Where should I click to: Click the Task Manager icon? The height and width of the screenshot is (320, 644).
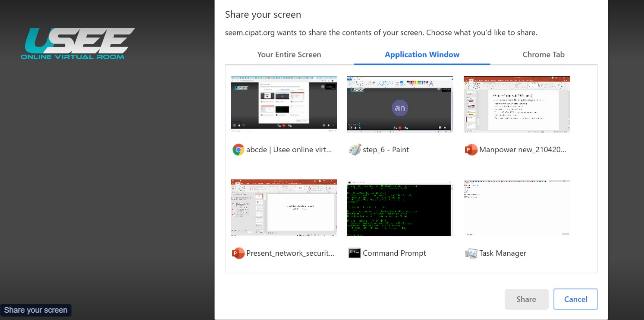[x=471, y=253]
